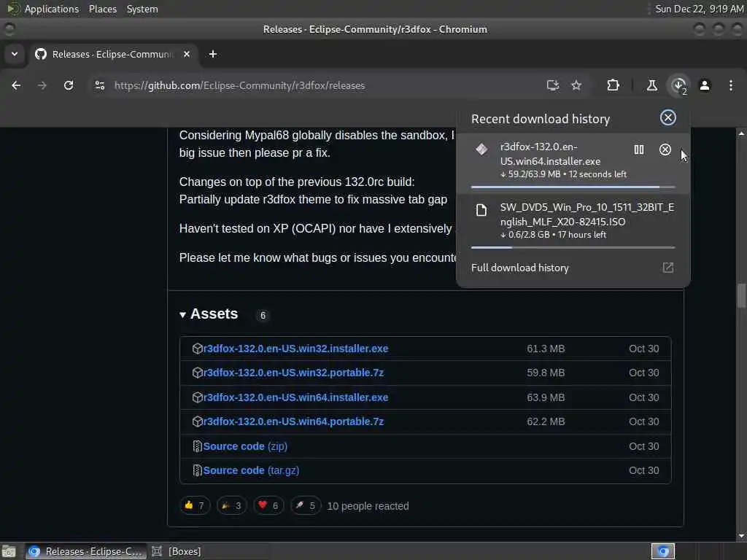Viewport: 747px width, 560px height.
Task: Reload the GitHub releases page
Action: pyautogui.click(x=69, y=85)
